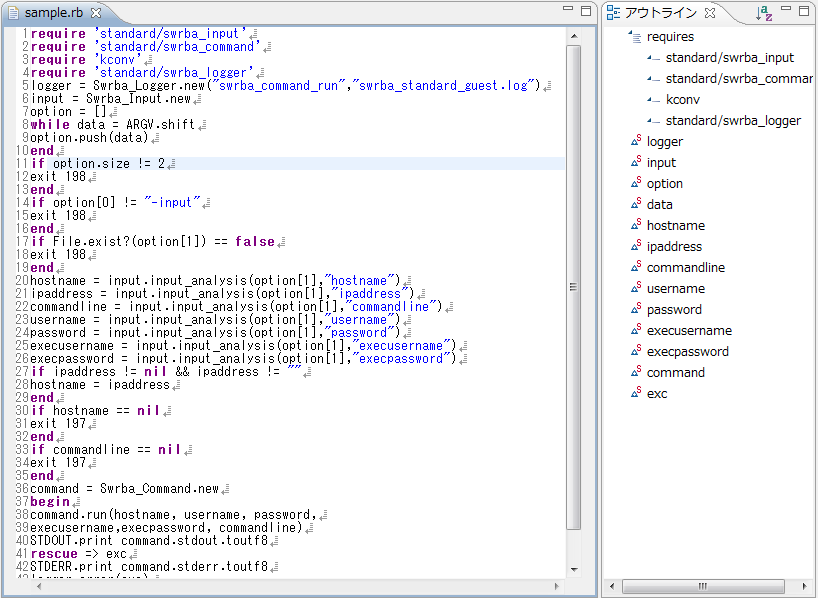Select the exc variable in the outline
The image size is (818, 598).
[x=657, y=393]
